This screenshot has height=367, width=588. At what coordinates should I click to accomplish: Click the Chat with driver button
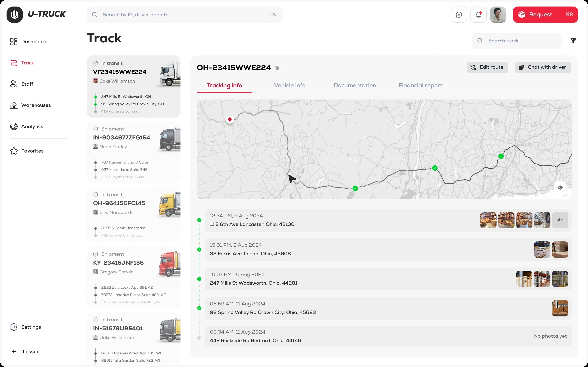click(x=543, y=67)
